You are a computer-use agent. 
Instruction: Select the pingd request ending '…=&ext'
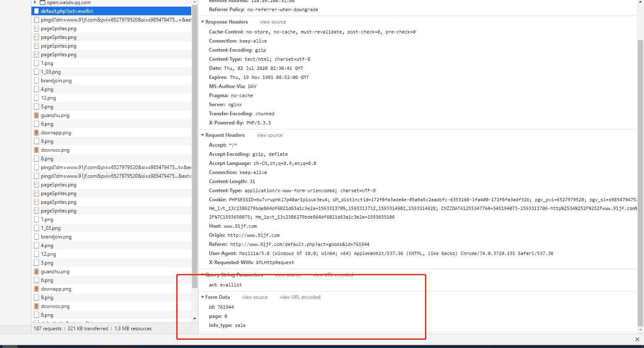111,20
